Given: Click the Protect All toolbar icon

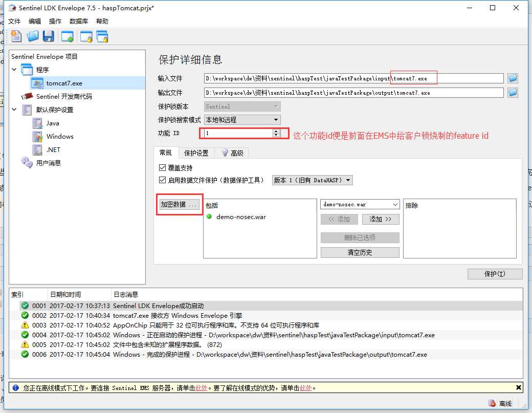Looking at the screenshot, I should [x=102, y=36].
